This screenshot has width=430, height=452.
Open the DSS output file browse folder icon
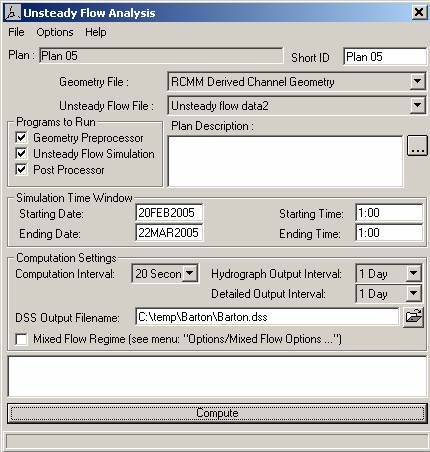point(413,317)
